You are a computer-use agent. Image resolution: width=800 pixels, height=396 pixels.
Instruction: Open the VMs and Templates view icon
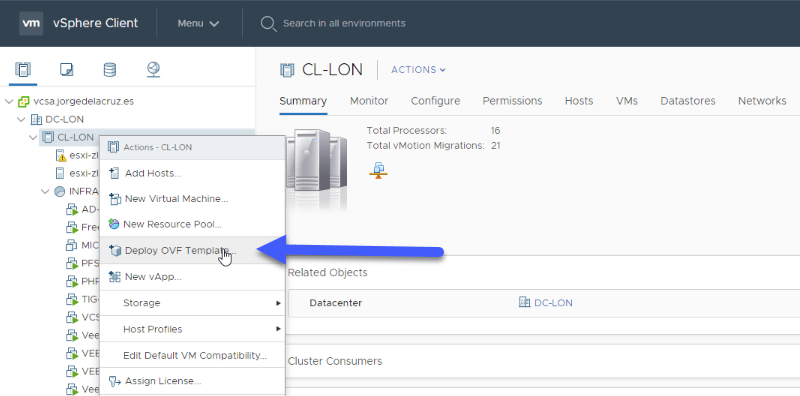point(66,69)
